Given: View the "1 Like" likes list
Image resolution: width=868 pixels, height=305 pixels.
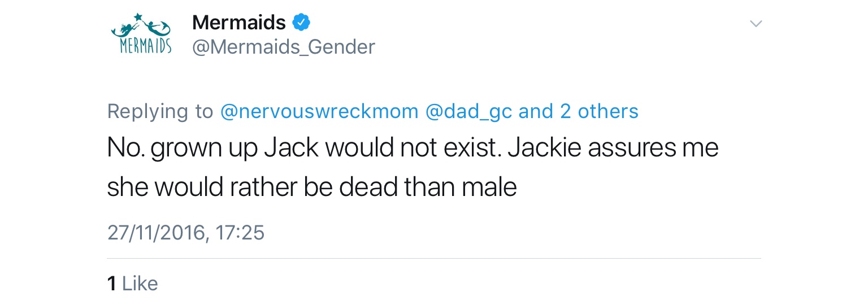Looking at the screenshot, I should (x=133, y=283).
